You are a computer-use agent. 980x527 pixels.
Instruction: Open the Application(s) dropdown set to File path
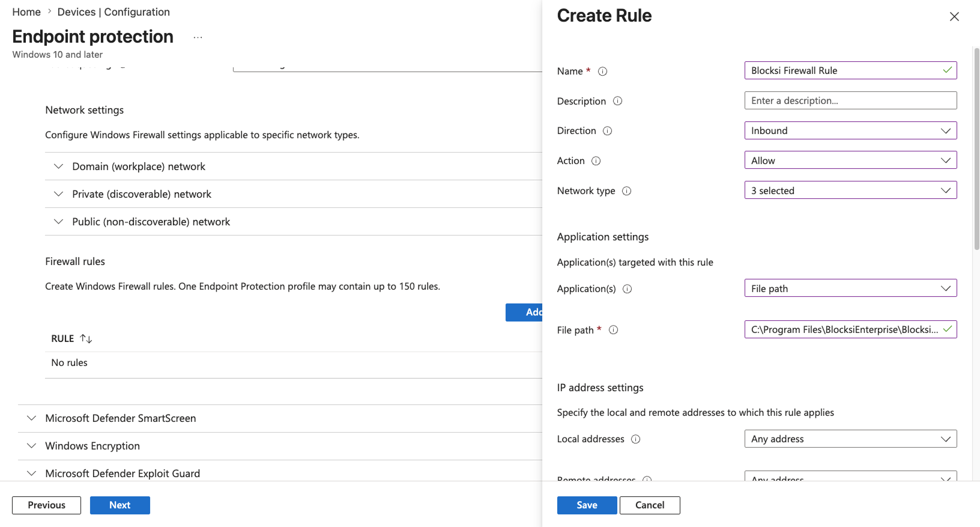click(850, 288)
